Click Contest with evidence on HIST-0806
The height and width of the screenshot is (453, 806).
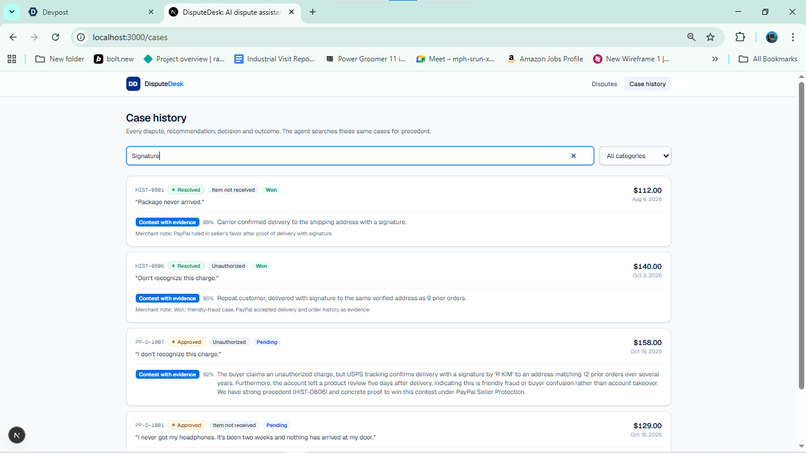(x=168, y=298)
